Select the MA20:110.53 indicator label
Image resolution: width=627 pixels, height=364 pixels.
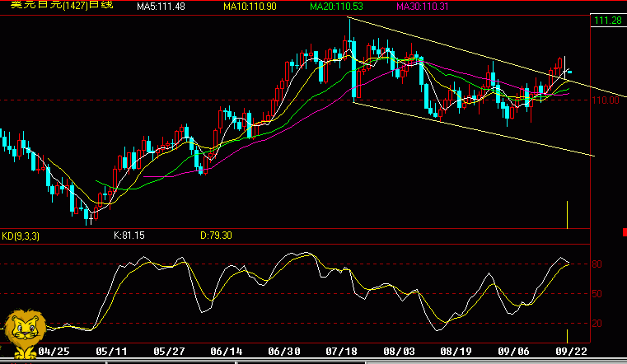pyautogui.click(x=336, y=7)
